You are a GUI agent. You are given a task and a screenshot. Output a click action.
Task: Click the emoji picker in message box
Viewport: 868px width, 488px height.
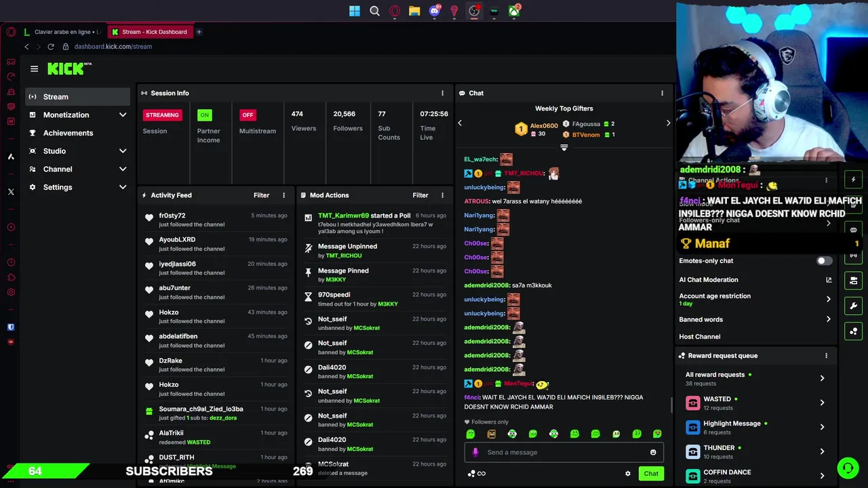(653, 453)
